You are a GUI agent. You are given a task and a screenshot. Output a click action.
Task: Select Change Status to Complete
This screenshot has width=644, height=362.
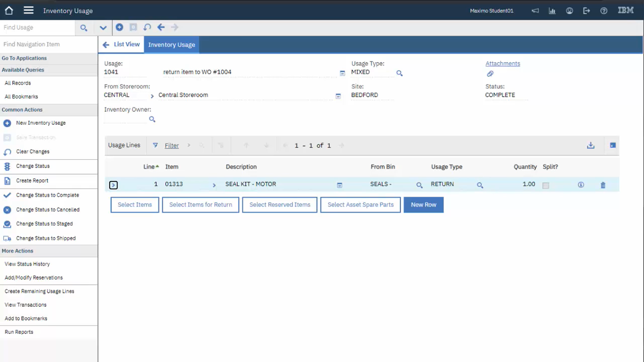point(48,195)
